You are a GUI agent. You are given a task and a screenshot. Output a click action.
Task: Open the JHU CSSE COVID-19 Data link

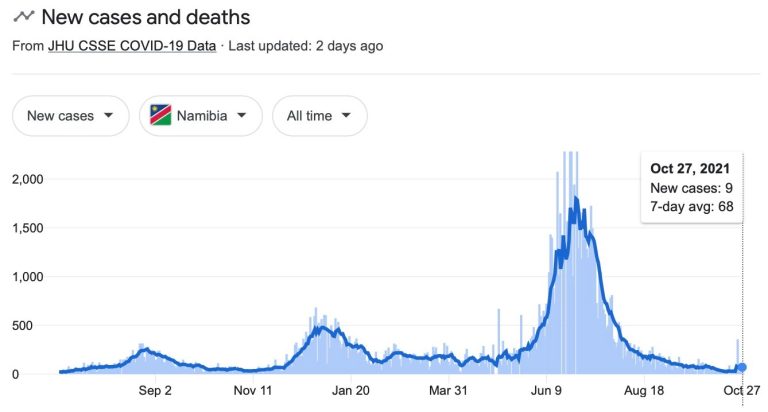(x=132, y=46)
